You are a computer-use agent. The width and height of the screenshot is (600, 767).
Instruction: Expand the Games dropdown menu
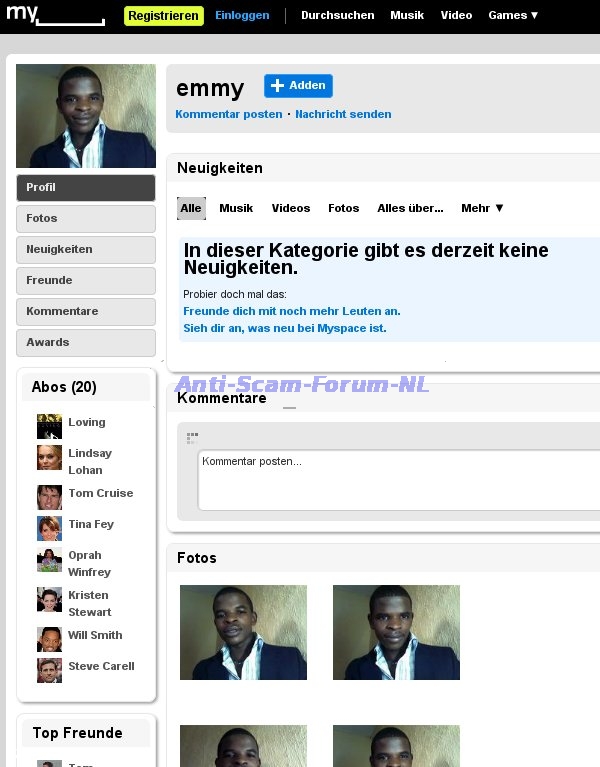tap(513, 15)
